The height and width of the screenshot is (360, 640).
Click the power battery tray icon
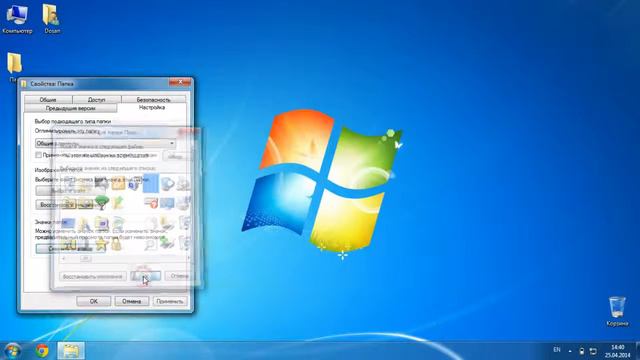click(582, 351)
